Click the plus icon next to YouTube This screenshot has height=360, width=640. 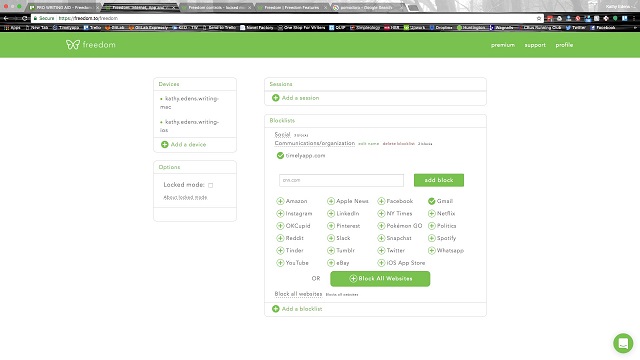(280, 263)
